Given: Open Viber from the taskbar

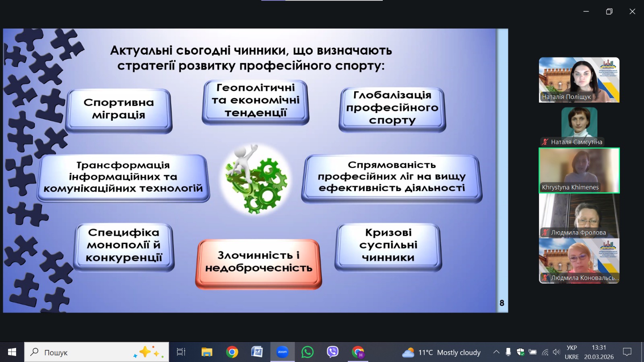Looking at the screenshot, I should [x=332, y=352].
